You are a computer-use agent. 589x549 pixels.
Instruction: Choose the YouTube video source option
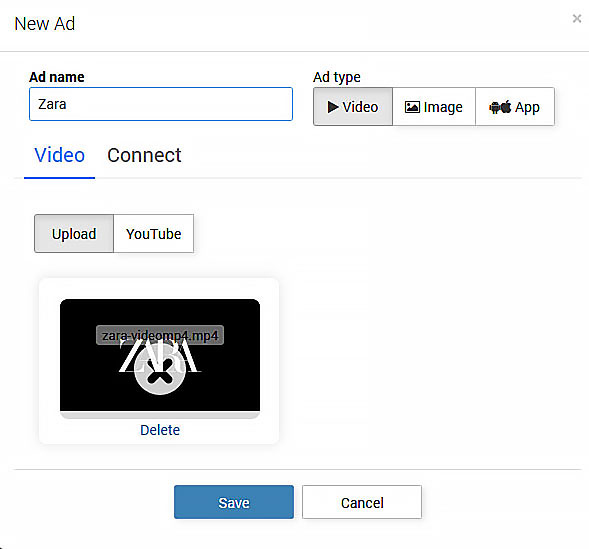coord(154,234)
